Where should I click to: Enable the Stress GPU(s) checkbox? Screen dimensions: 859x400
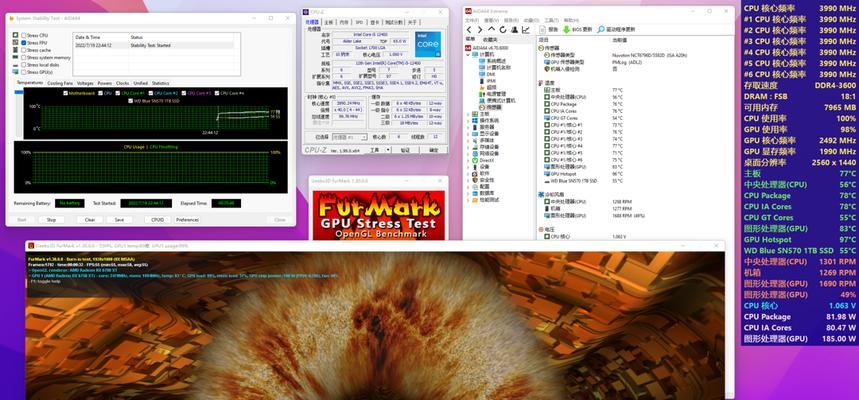coord(24,72)
